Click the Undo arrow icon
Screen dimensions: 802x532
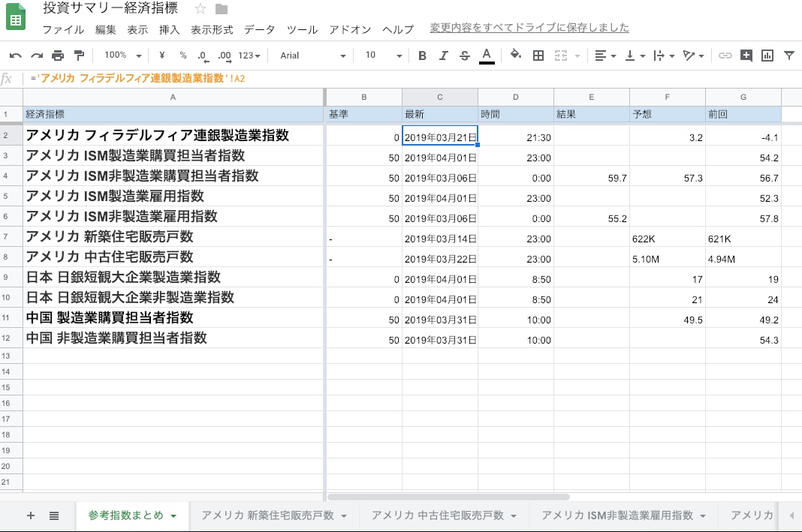tap(15, 56)
